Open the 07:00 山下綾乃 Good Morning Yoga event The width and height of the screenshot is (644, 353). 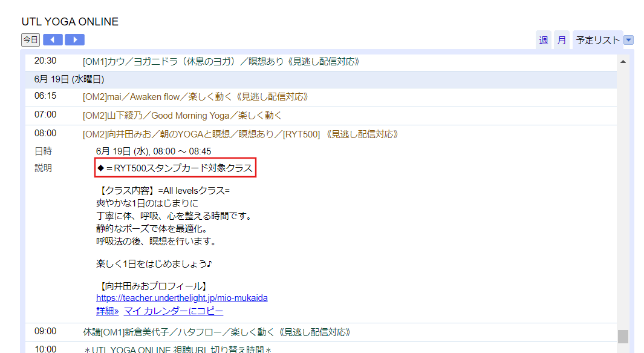183,116
